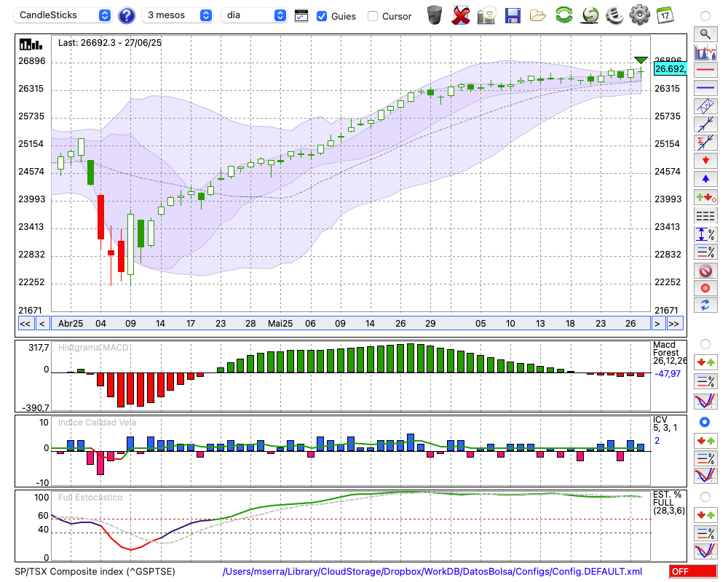This screenshot has height=582, width=728.
Task: Click the trash can delete icon
Action: (435, 15)
